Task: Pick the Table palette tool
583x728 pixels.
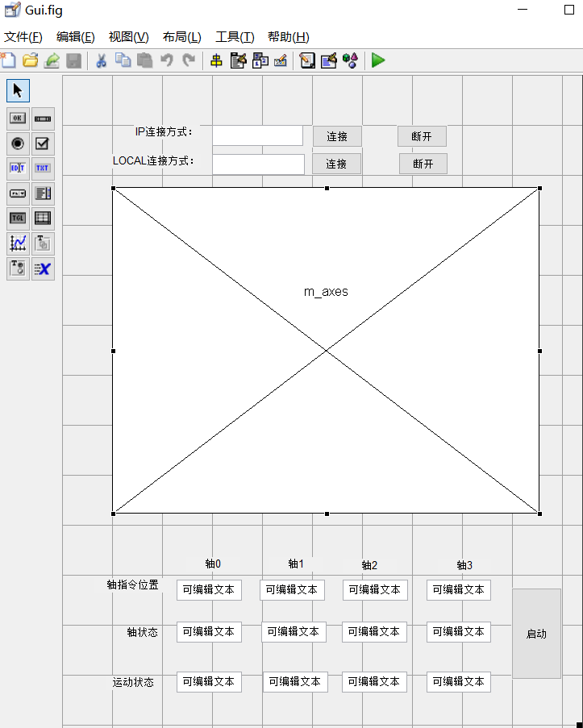Action: tap(43, 218)
